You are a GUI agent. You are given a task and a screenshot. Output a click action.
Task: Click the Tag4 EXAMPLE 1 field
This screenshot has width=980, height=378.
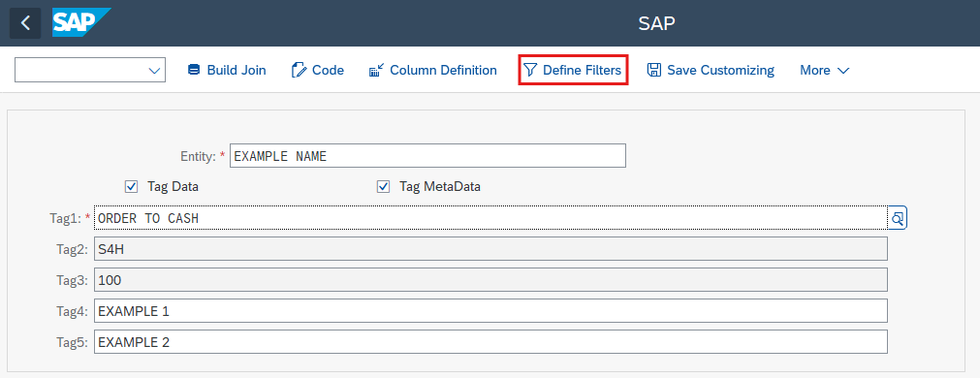point(490,310)
